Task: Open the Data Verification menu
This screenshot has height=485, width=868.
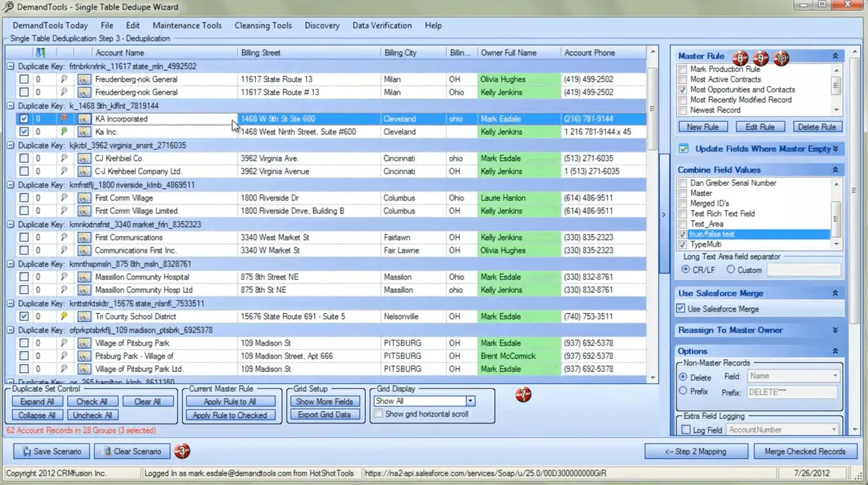Action: (382, 26)
